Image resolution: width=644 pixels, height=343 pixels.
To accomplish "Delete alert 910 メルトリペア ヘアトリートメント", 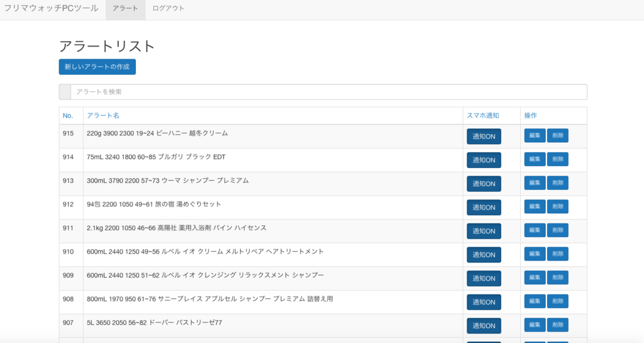I will pyautogui.click(x=558, y=254).
